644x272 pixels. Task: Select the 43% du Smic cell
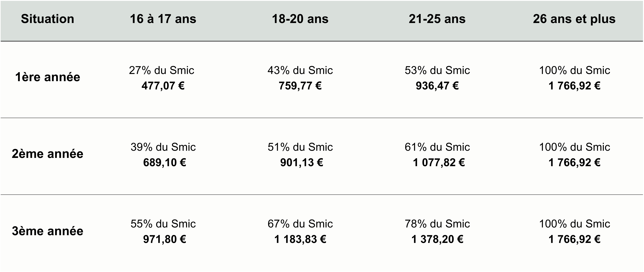click(x=300, y=70)
